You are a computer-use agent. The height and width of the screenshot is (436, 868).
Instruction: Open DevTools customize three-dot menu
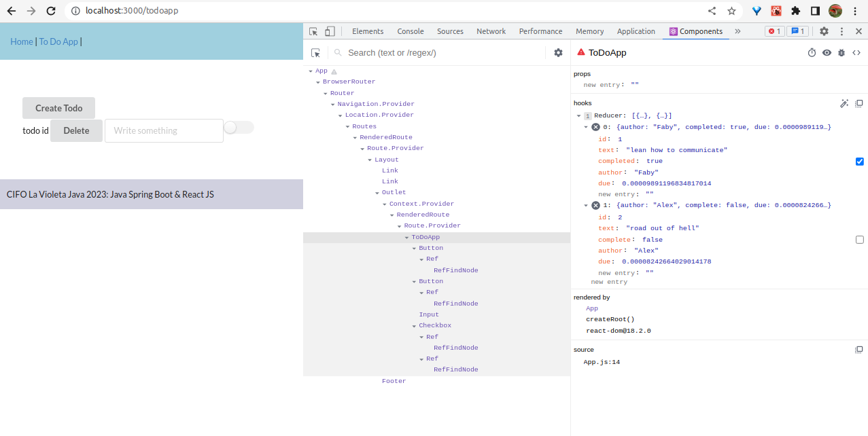841,31
